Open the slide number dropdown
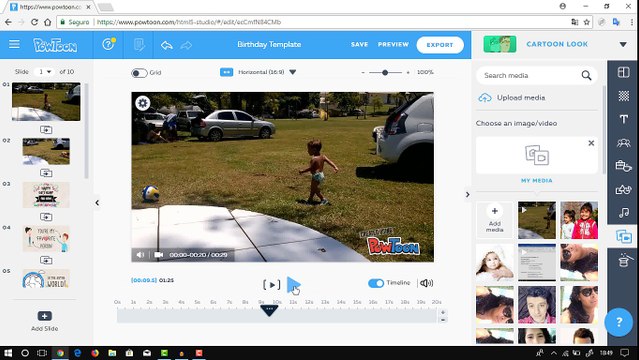Screen dimensions: 639x360 44,72
